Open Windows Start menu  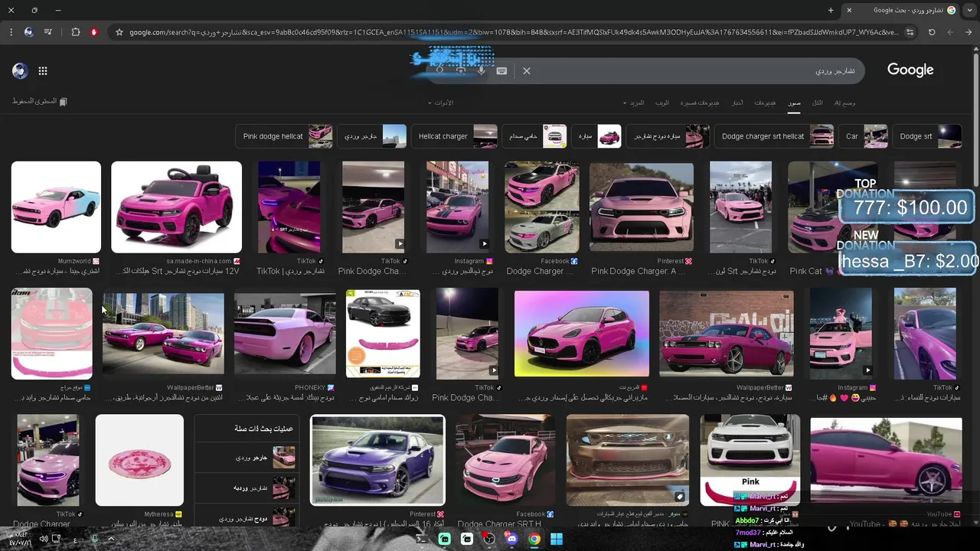(557, 539)
